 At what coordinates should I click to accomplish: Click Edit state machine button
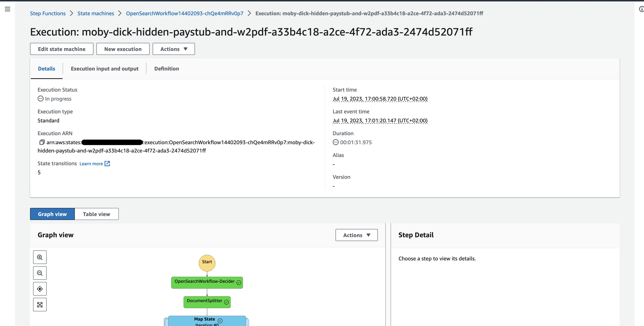pyautogui.click(x=61, y=49)
